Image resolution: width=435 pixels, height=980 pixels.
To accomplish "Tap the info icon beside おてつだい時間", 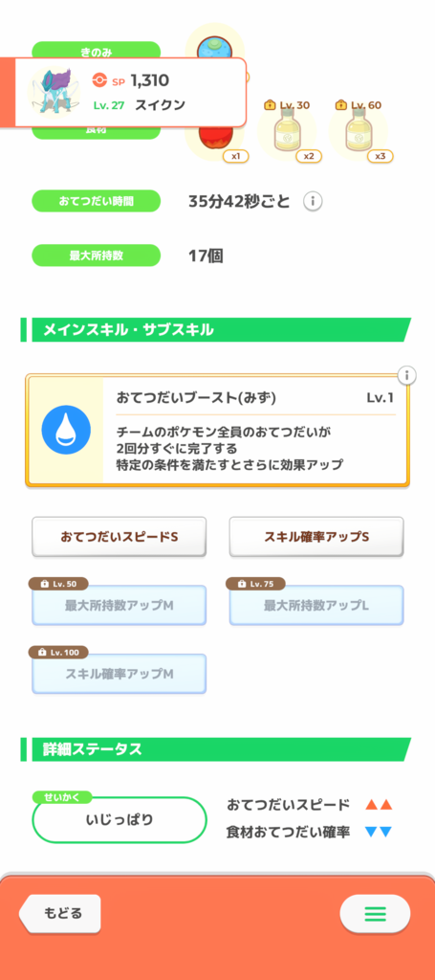I will click(x=313, y=201).
